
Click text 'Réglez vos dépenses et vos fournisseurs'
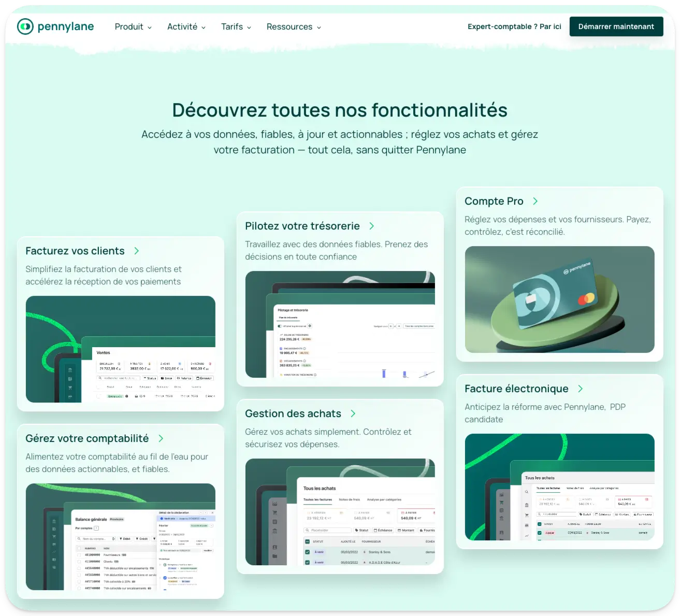[x=544, y=220]
